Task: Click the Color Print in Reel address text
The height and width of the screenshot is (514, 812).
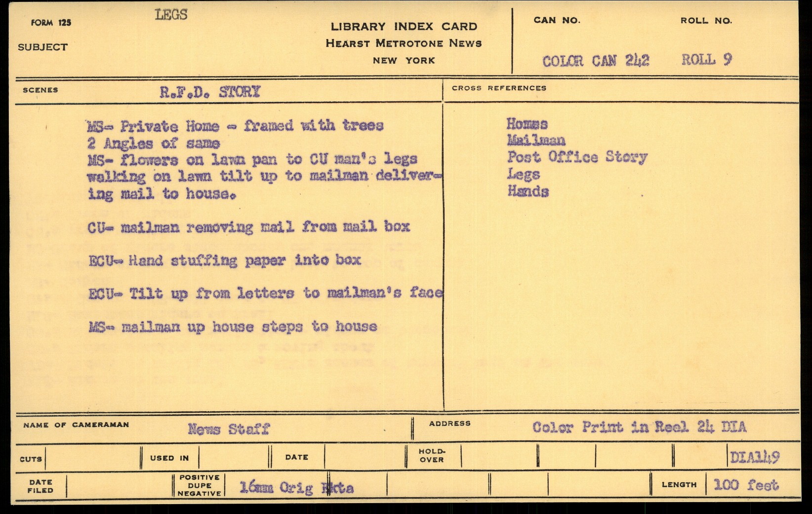Action: pyautogui.click(x=639, y=427)
